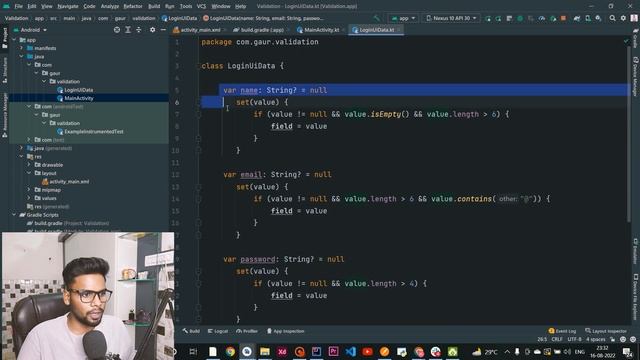Click the UTF-8 encoding in the status bar

click(574, 339)
